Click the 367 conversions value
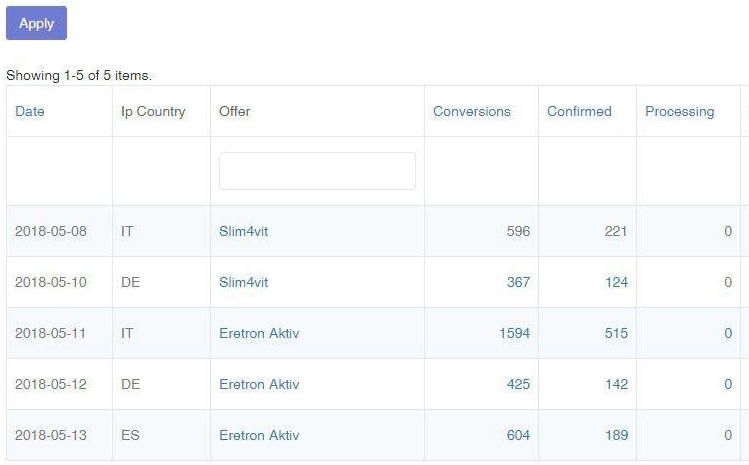Viewport: 749px width, 465px height. (518, 282)
